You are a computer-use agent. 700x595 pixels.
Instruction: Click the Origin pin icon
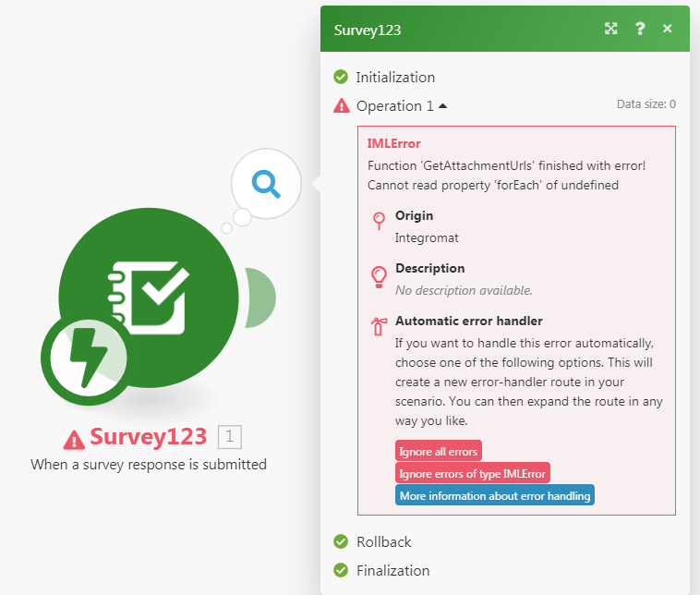tap(379, 221)
